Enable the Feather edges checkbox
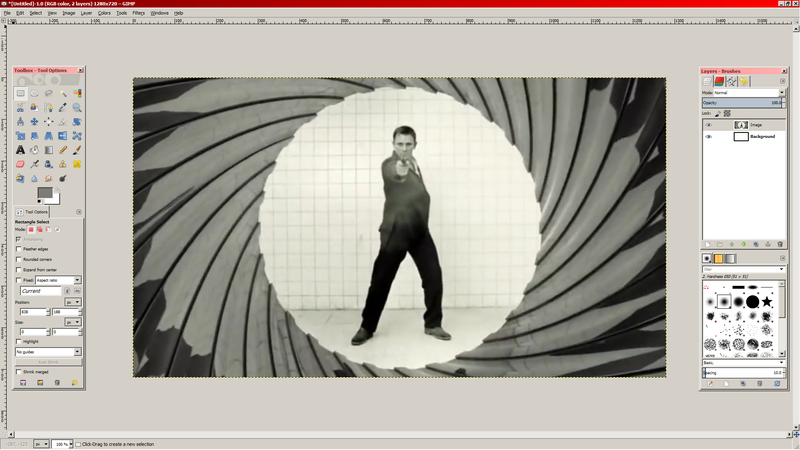Screen dimensions: 800x450 [x=18, y=249]
